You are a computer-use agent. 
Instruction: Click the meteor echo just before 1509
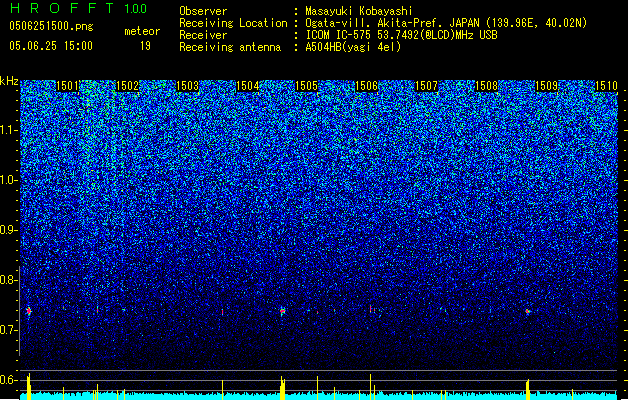point(528,311)
